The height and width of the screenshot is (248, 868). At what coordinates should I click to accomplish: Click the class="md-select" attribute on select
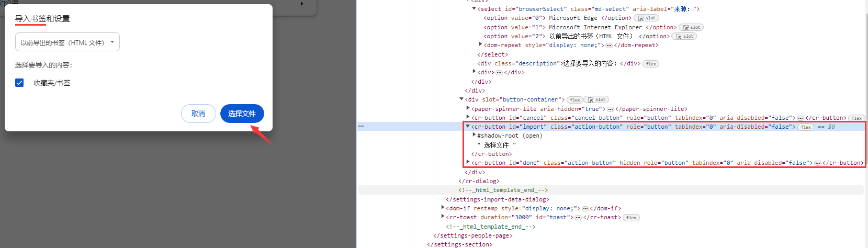tap(600, 9)
